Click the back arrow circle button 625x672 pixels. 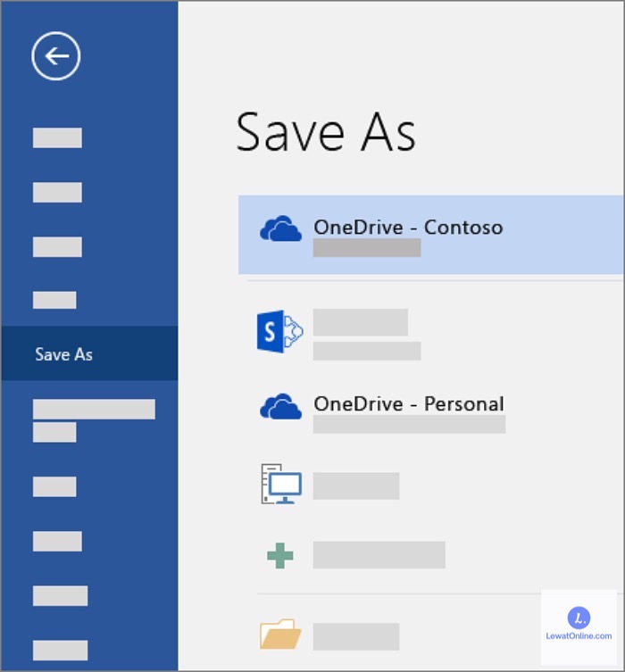(55, 56)
